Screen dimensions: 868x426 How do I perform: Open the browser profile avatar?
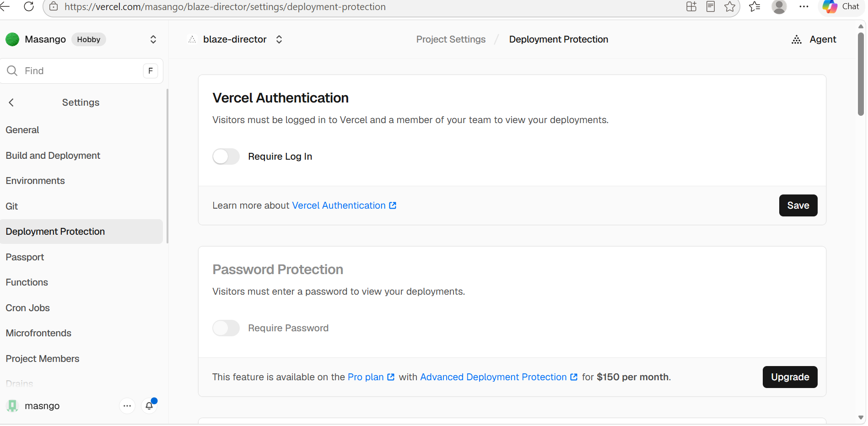tap(779, 6)
